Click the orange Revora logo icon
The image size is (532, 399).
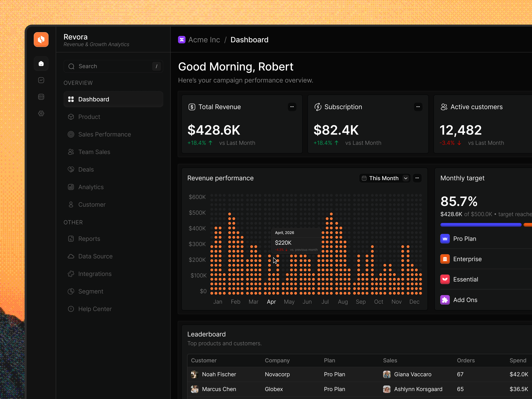[x=41, y=39]
